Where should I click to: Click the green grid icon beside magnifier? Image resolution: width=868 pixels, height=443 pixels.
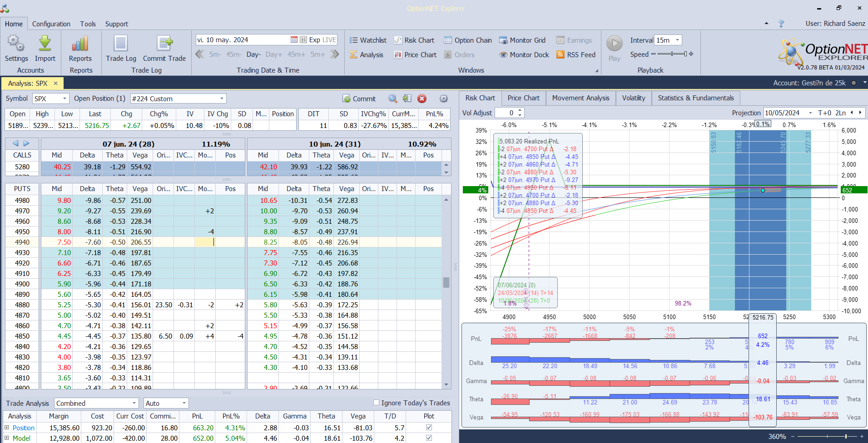pos(407,98)
